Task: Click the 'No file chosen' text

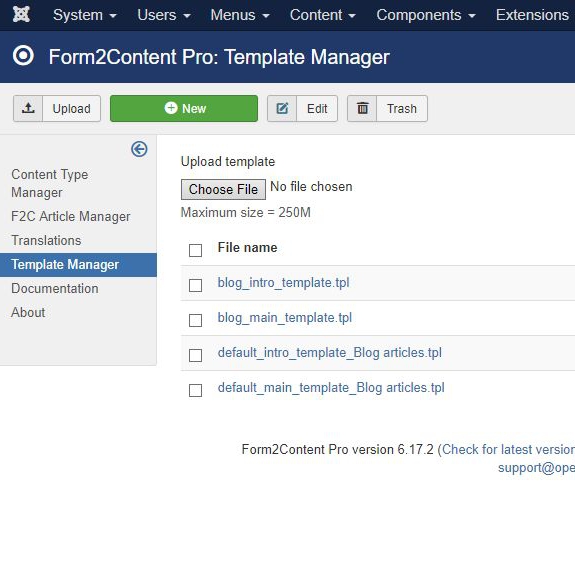Action: (311, 187)
